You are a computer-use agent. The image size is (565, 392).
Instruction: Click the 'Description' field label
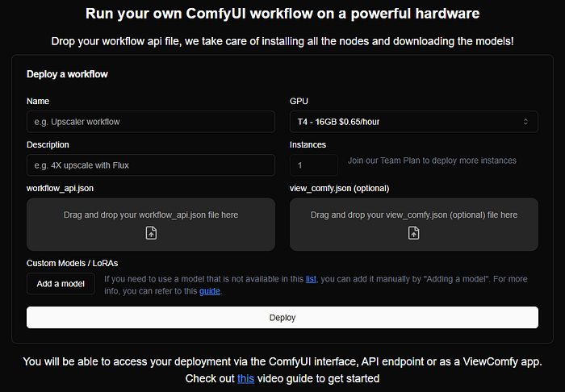[48, 144]
